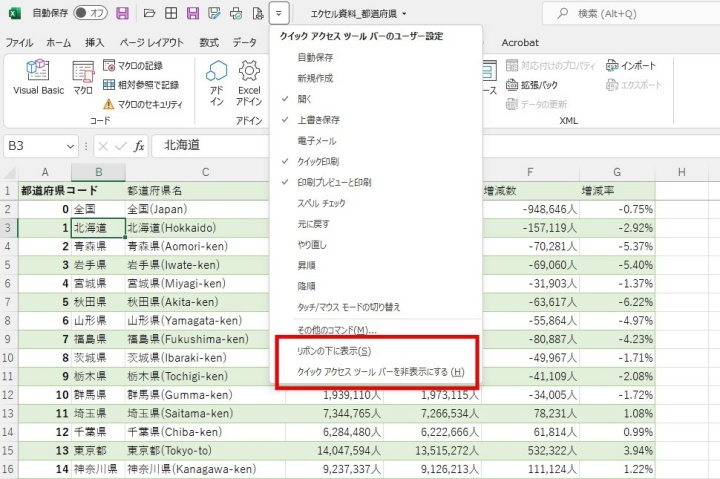Click the select-all corner of the sheet
This screenshot has height=479, width=720.
pos(9,172)
